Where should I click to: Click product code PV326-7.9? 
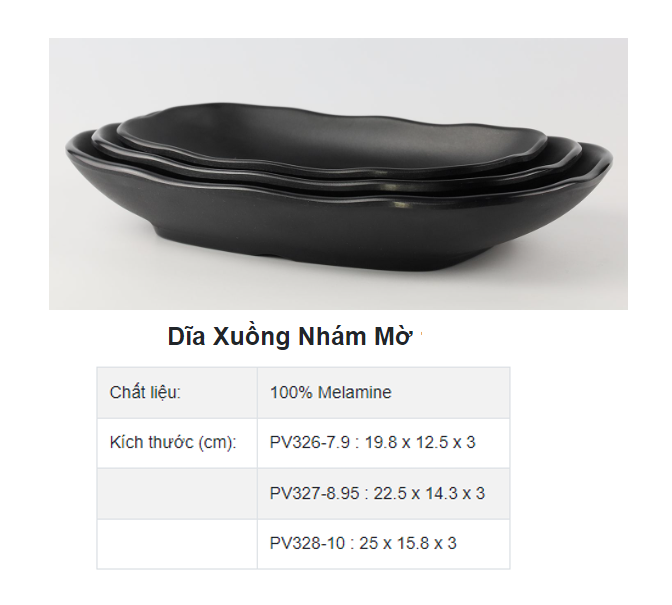pos(308,443)
